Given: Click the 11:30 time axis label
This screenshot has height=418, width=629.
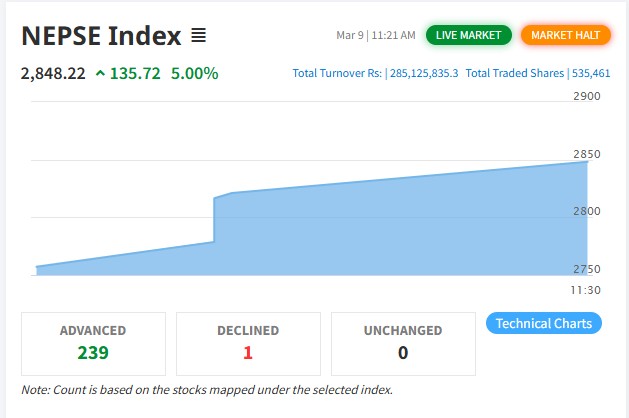Looking at the screenshot, I should tap(587, 290).
